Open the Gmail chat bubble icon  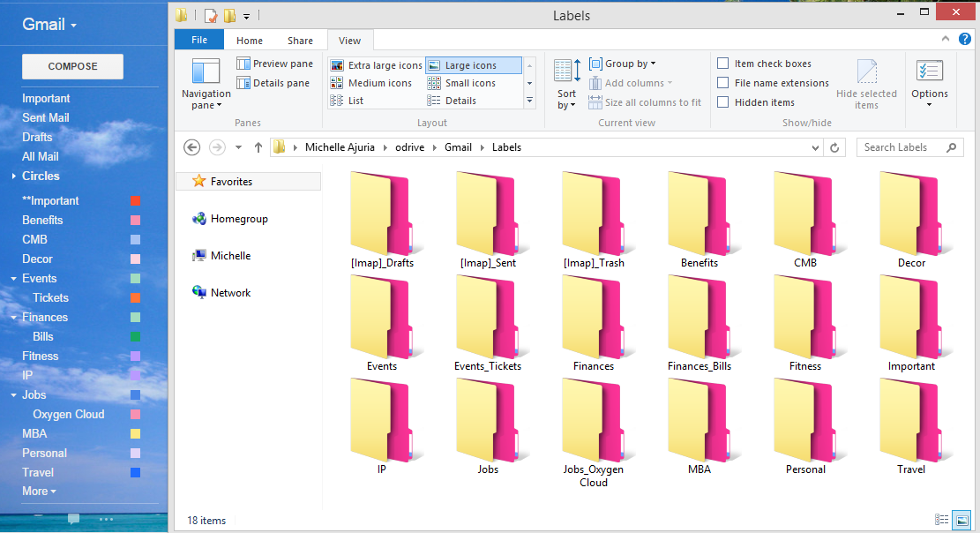pyautogui.click(x=74, y=519)
